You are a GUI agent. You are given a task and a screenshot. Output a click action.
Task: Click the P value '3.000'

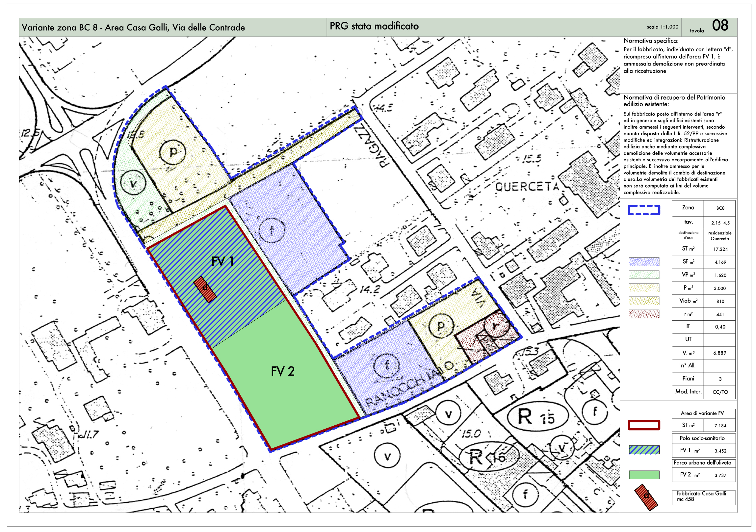(720, 288)
